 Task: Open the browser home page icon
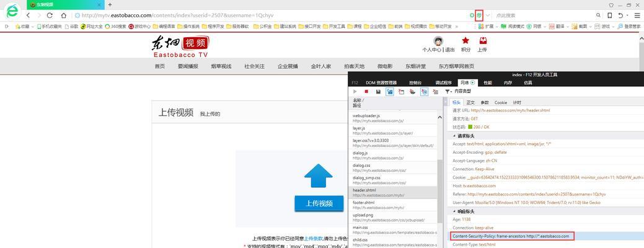tap(64, 15)
